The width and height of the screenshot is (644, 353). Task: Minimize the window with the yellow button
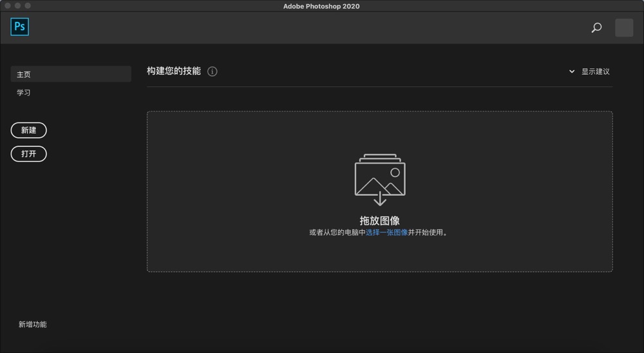click(17, 6)
